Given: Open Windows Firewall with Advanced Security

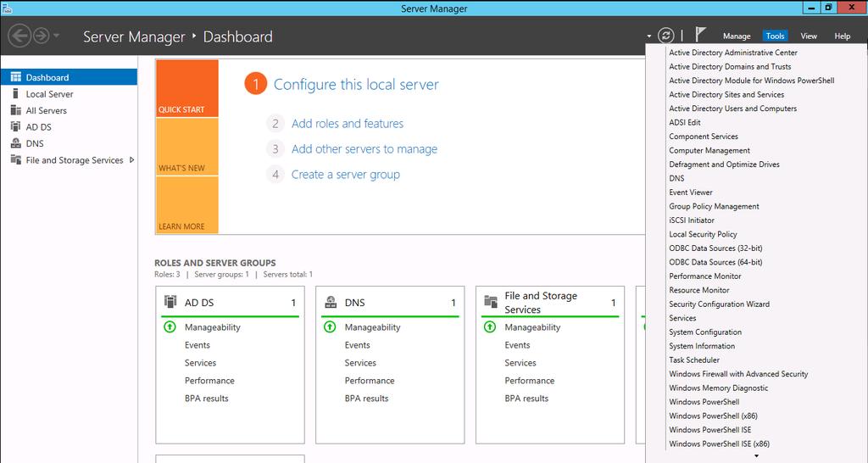Looking at the screenshot, I should [x=738, y=374].
